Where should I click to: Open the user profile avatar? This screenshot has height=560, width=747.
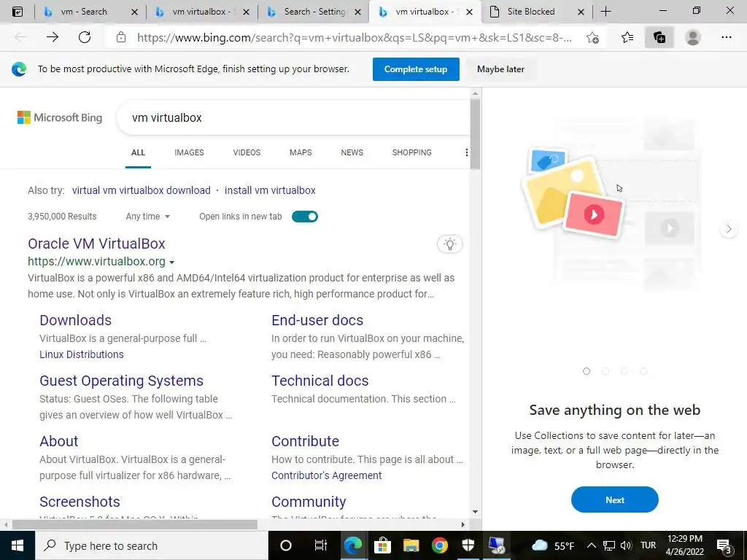[693, 37]
